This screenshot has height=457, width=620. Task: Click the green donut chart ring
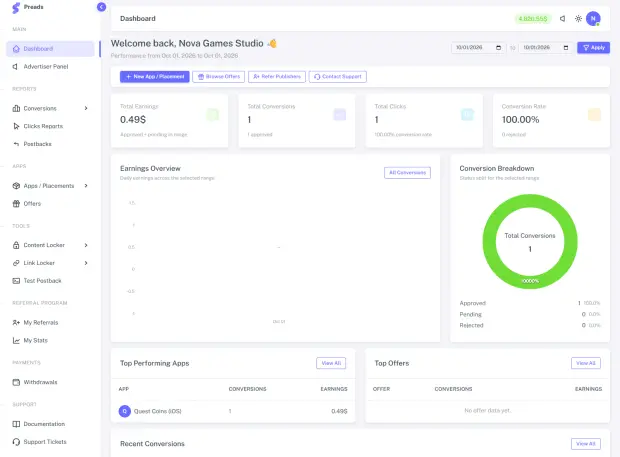[x=490, y=241]
